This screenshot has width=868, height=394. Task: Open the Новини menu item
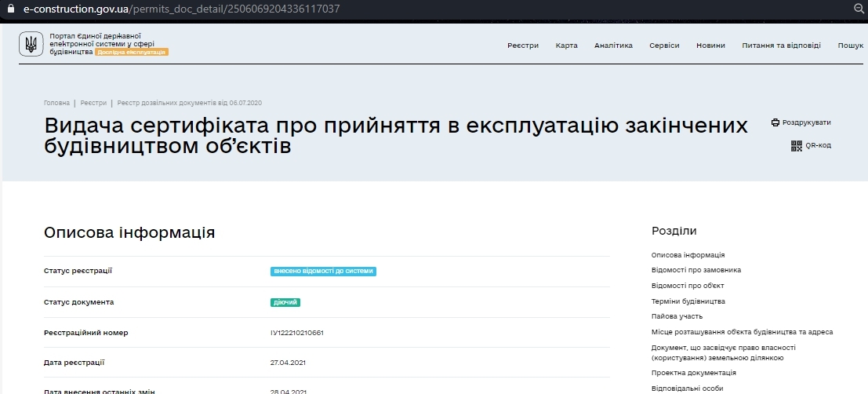click(x=710, y=46)
